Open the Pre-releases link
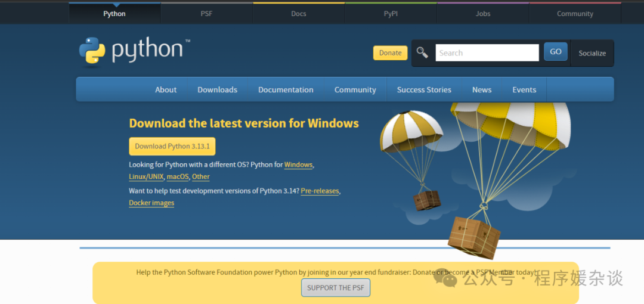The width and height of the screenshot is (644, 304). point(320,191)
